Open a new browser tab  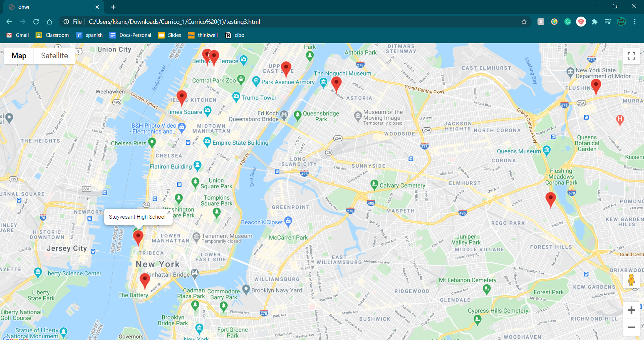pos(113,7)
